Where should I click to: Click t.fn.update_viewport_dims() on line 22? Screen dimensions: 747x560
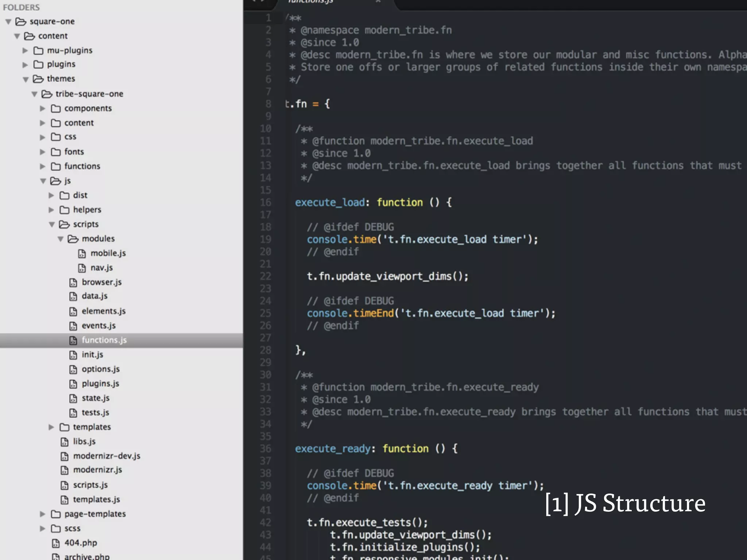point(388,276)
